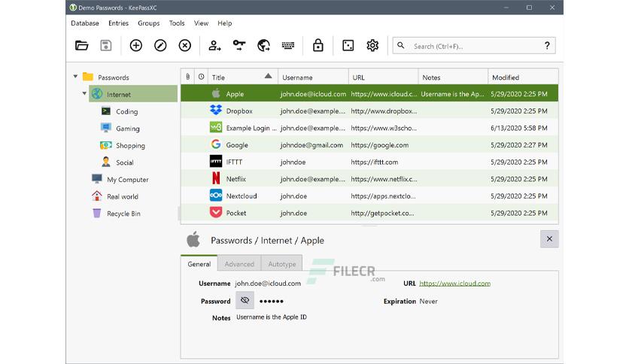Copy URL with the globe icon
Viewport: 629px width, 364px height.
263,45
